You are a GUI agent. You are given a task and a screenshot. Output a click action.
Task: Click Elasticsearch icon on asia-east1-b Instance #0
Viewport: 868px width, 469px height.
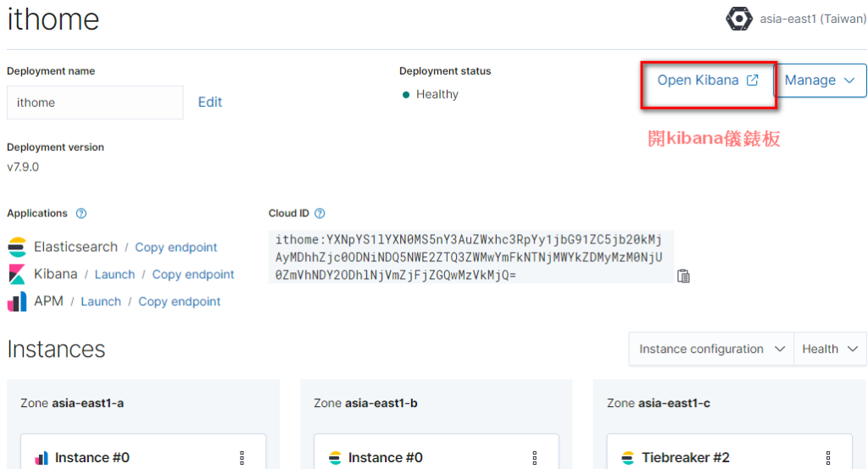[335, 458]
